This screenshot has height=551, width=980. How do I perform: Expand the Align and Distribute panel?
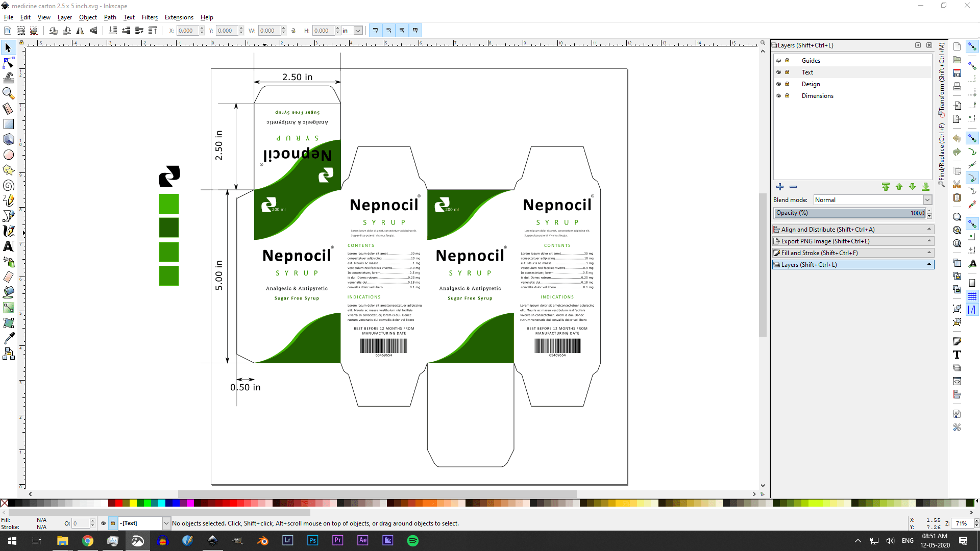[x=852, y=230]
